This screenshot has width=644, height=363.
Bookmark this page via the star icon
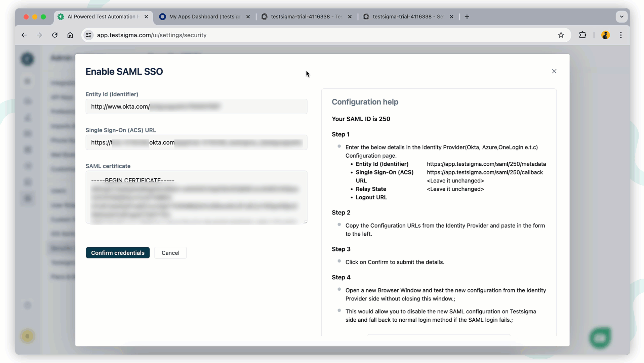(561, 35)
